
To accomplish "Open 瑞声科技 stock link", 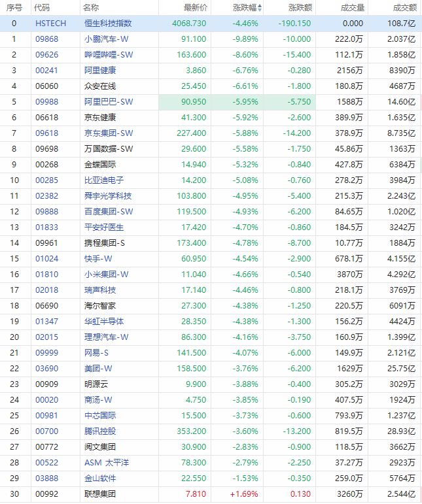I will (100, 290).
